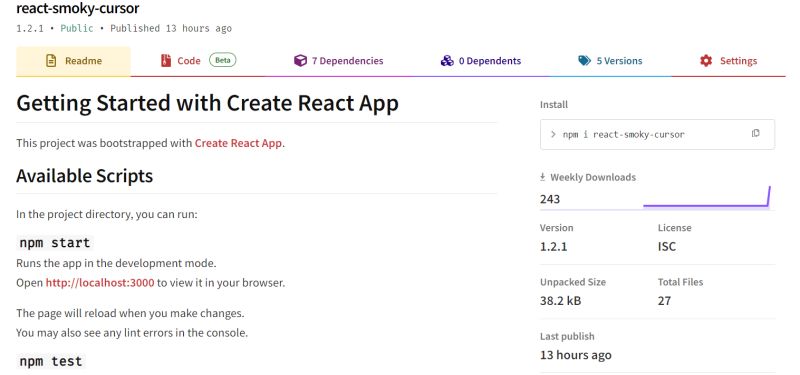
Task: Click the npm start code heading
Action: (x=55, y=243)
